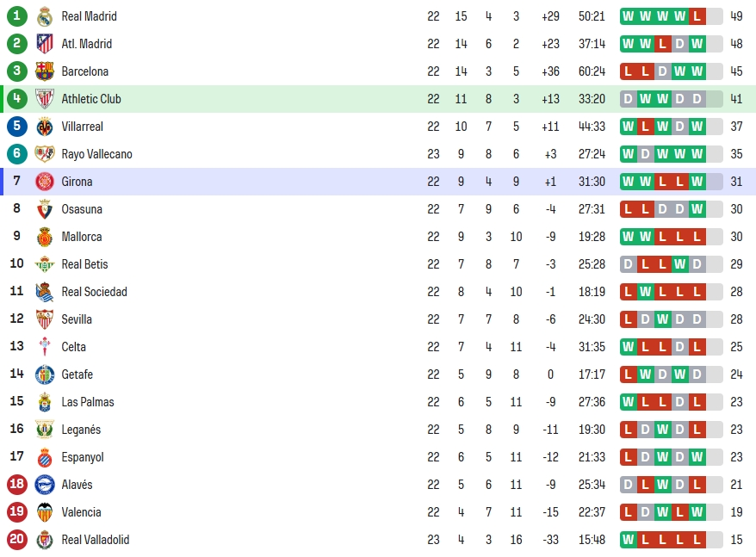Click the Real Sociedad team name

(x=95, y=292)
